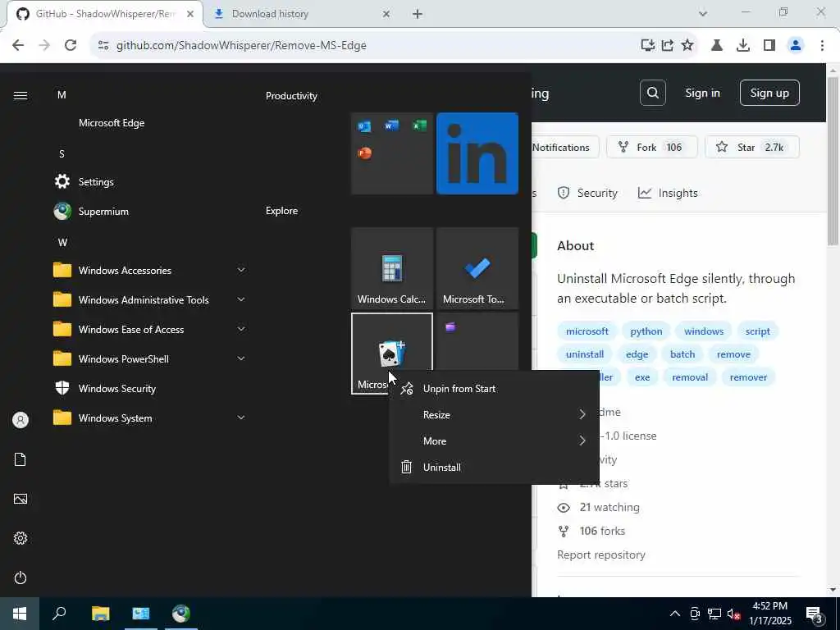Open the browser profile avatar

[x=796, y=45]
